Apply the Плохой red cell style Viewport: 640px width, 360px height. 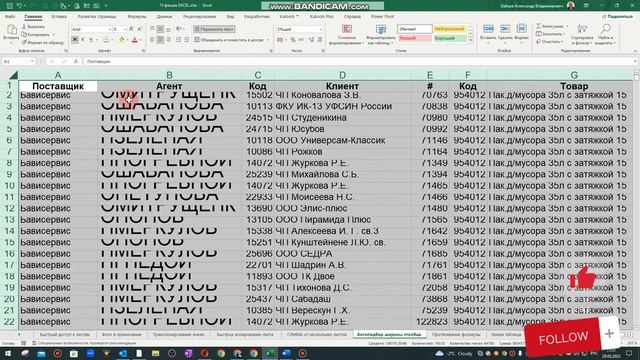(414, 38)
